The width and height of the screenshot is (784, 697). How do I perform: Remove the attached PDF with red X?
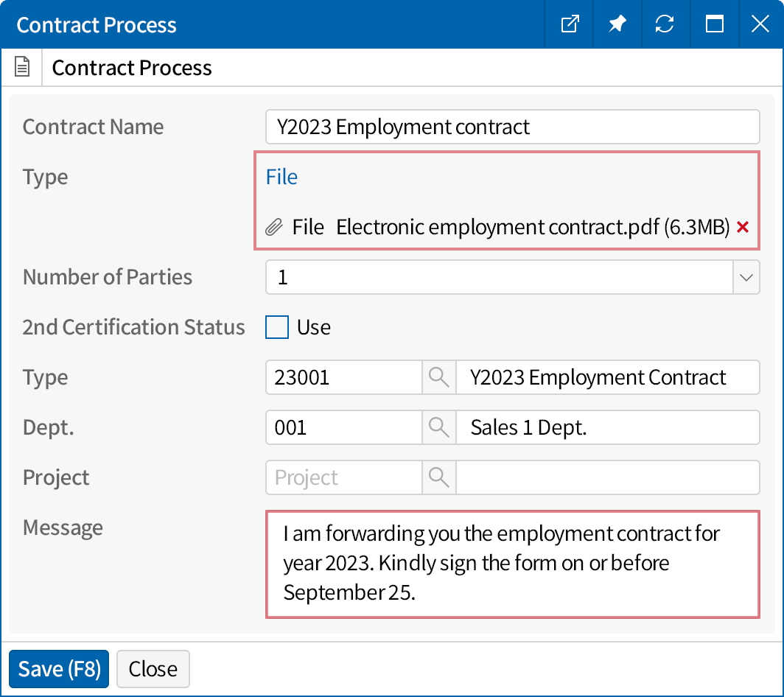pos(743,227)
